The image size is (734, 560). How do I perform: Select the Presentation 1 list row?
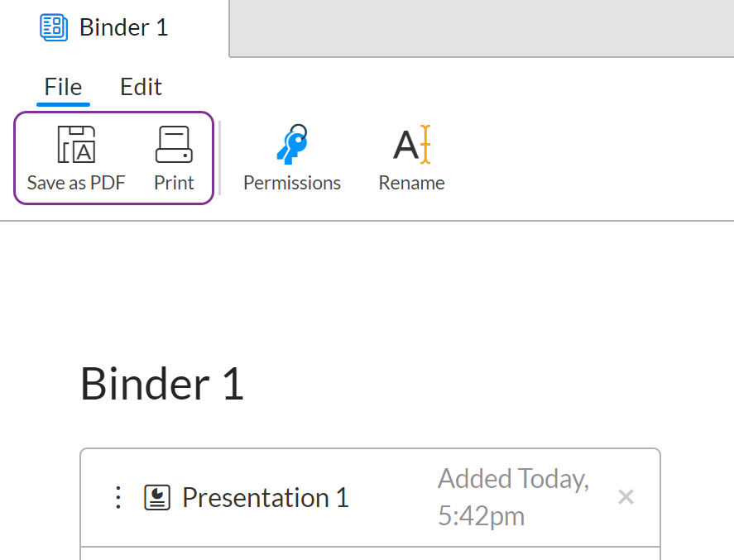click(370, 497)
